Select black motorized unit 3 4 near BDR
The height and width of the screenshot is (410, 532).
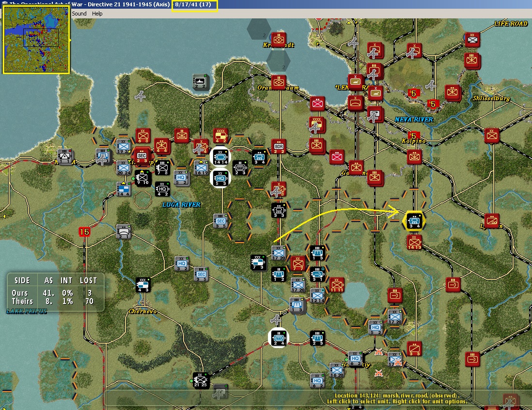click(259, 157)
